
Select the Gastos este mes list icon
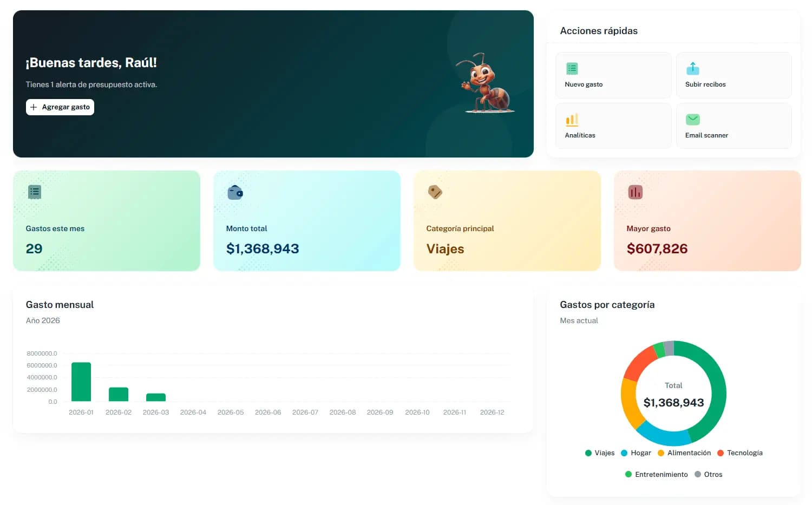click(34, 192)
